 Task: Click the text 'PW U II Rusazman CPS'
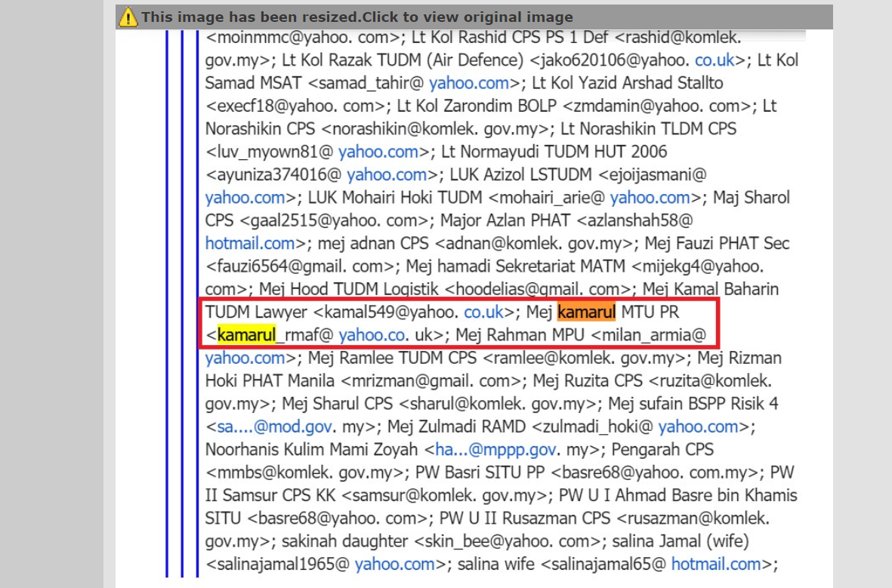(x=524, y=518)
